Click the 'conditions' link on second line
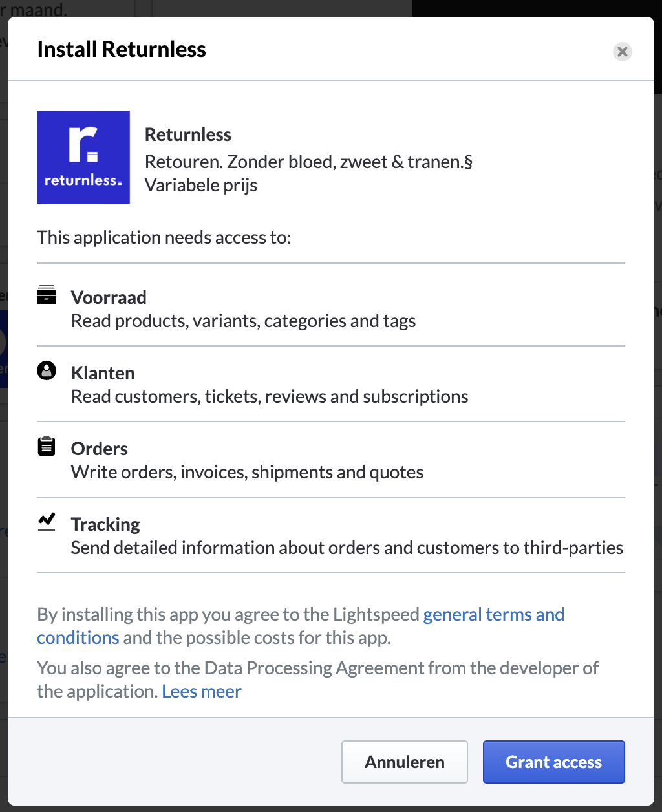Screen dimensions: 662x812 click(78, 637)
